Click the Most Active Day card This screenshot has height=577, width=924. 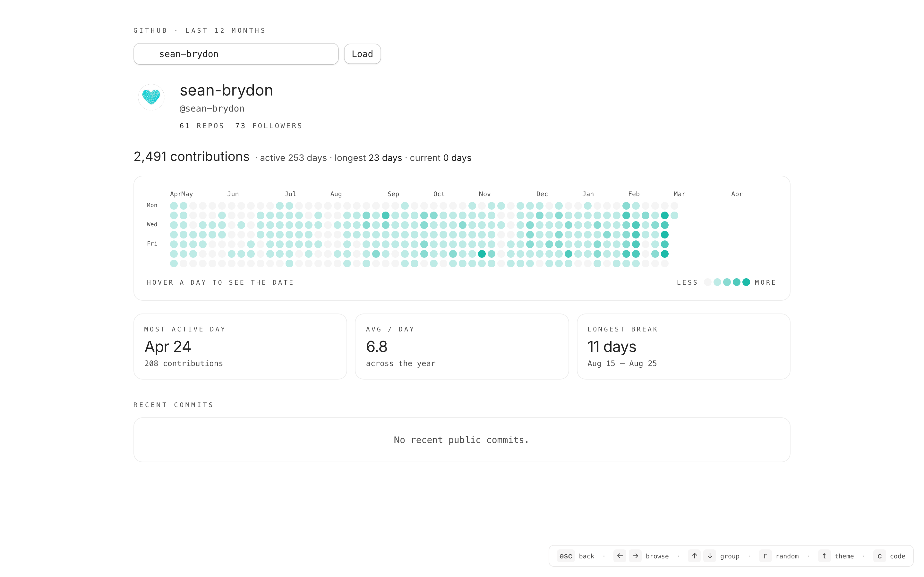coord(240,346)
